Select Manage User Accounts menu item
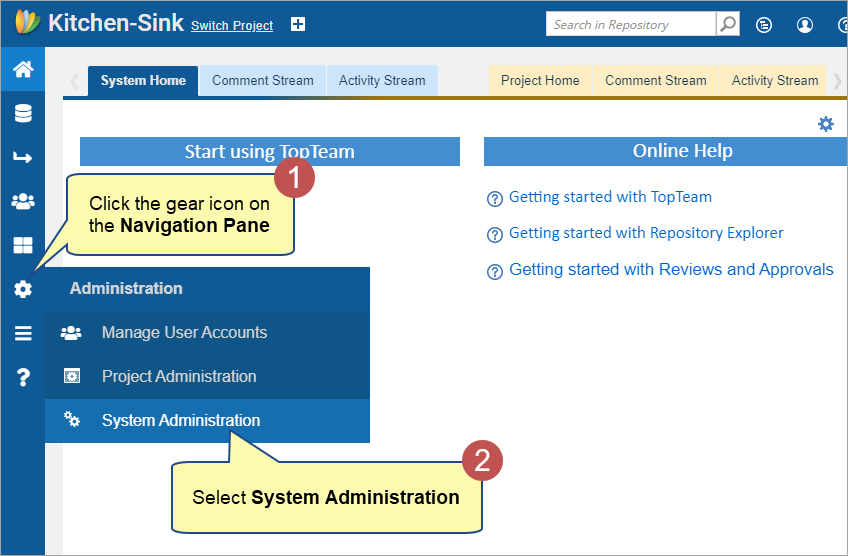 (x=207, y=333)
